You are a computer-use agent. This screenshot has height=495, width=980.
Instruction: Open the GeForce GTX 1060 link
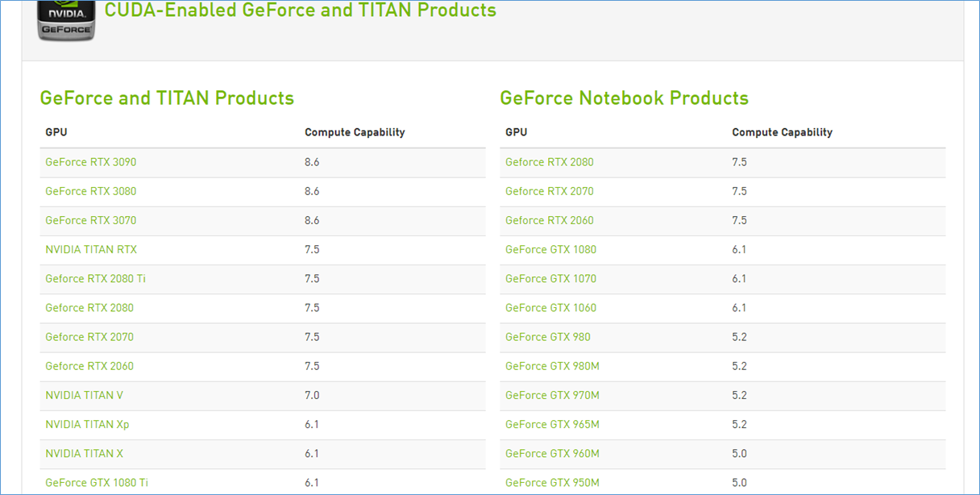point(551,307)
